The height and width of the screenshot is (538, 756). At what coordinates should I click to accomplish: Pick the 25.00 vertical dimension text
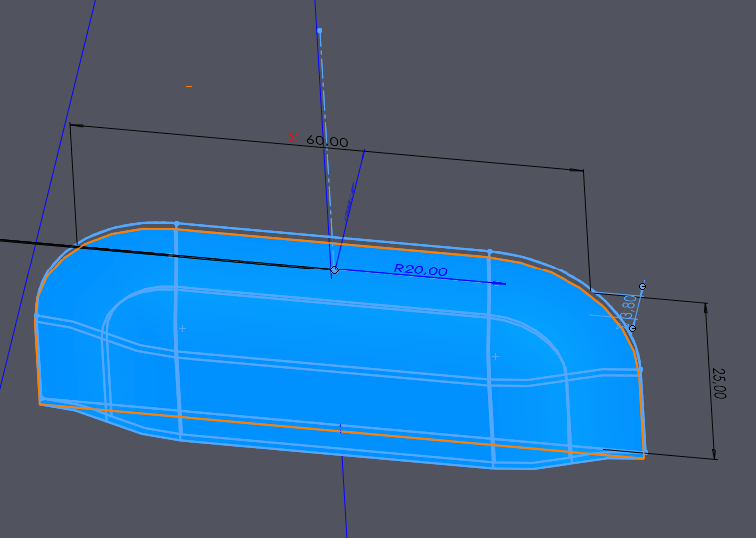[x=719, y=382]
